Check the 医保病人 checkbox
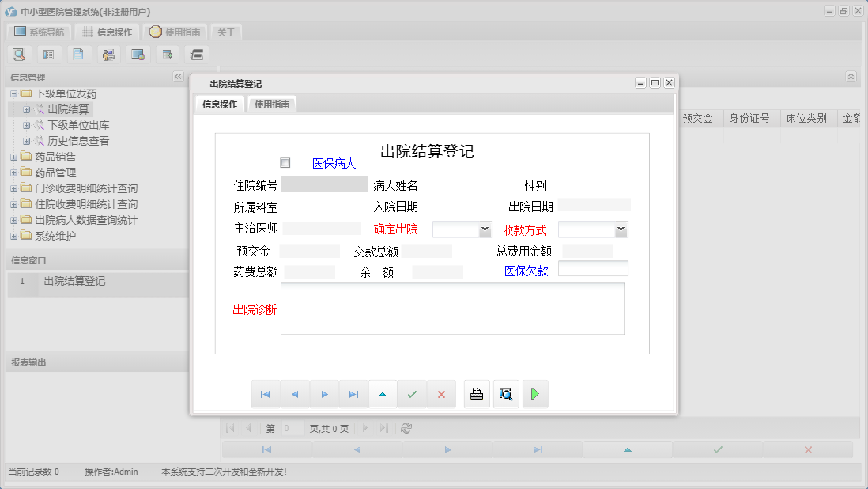This screenshot has height=489, width=868. [285, 161]
